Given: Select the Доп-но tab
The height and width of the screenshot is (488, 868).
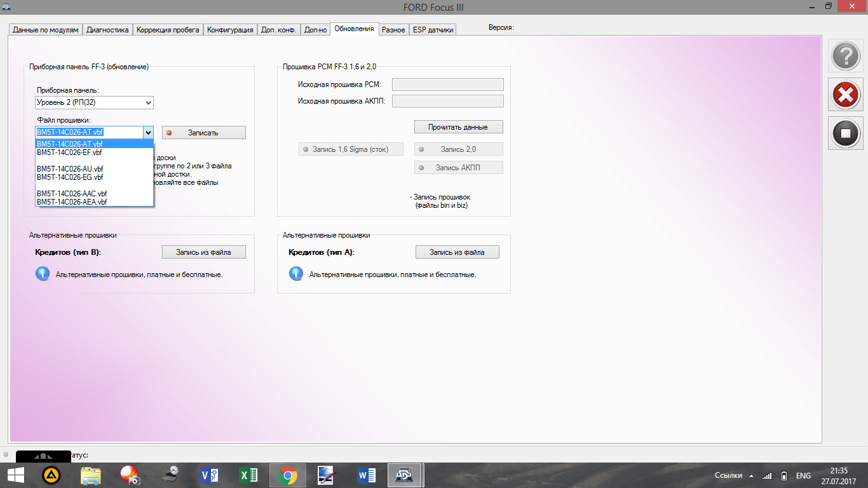Looking at the screenshot, I should click(315, 30).
